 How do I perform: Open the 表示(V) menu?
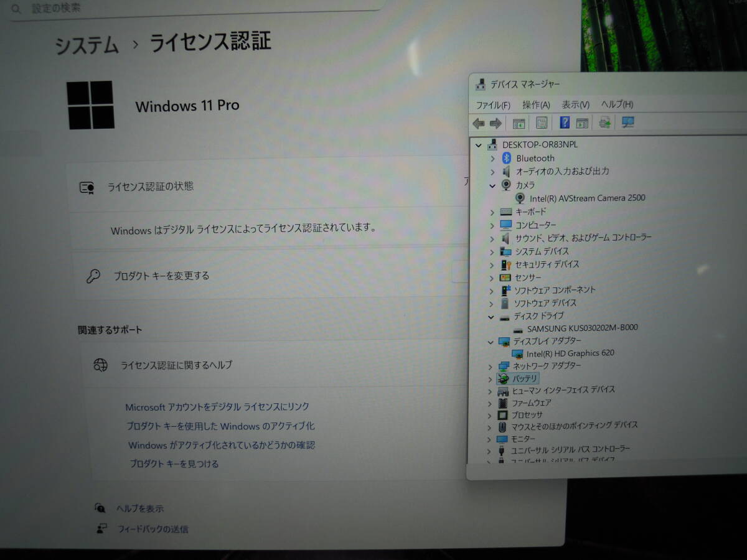tap(575, 105)
